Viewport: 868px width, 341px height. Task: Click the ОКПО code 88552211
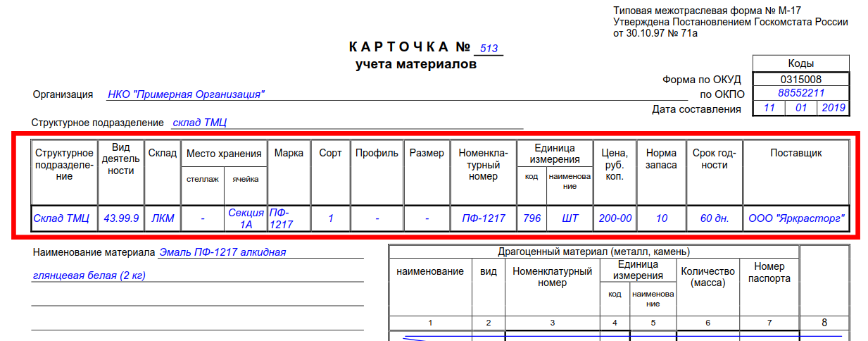coord(800,93)
